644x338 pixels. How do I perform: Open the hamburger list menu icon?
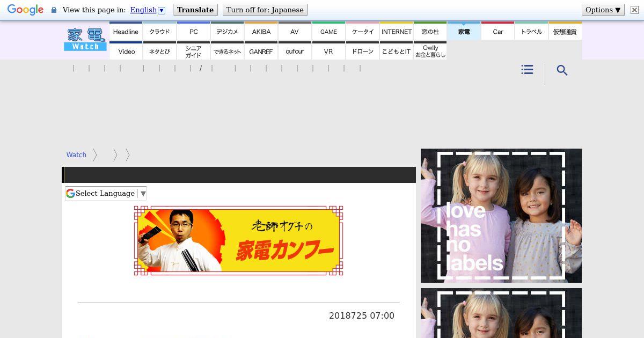527,70
